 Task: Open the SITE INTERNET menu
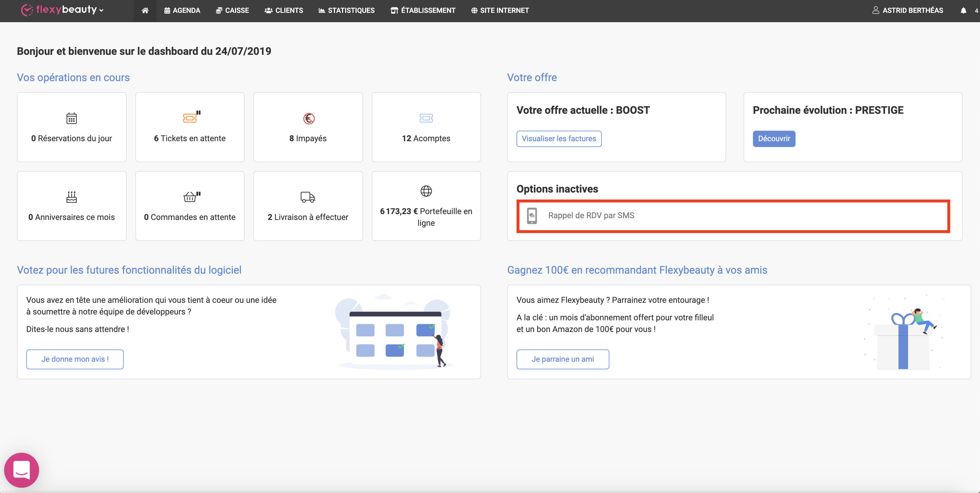[500, 11]
